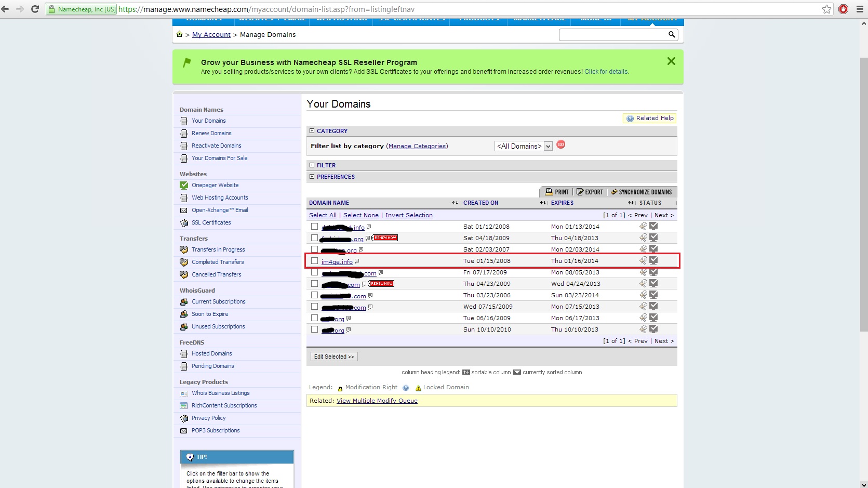This screenshot has height=488, width=868.
Task: Check the box on the Sat 02/03/2007 row
Action: point(314,249)
